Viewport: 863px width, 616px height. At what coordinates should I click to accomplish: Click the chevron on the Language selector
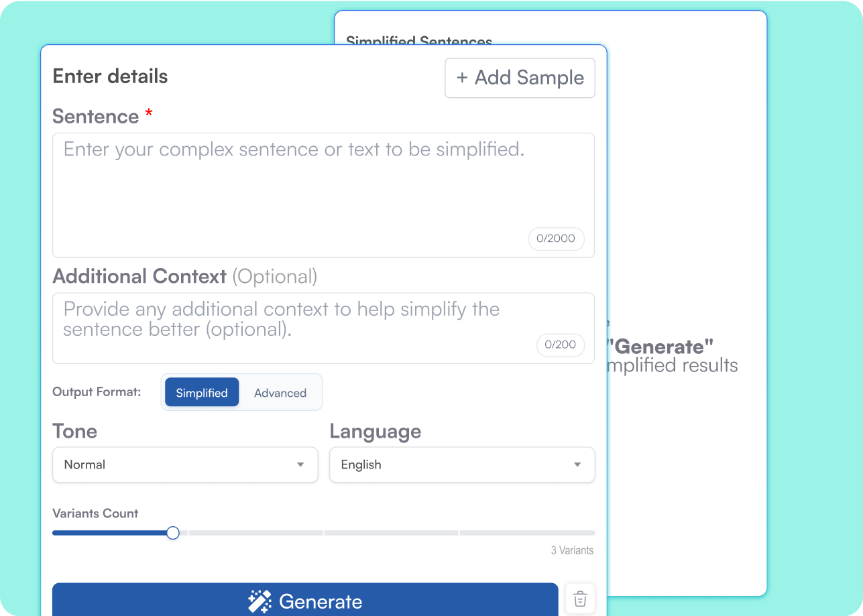(577, 465)
